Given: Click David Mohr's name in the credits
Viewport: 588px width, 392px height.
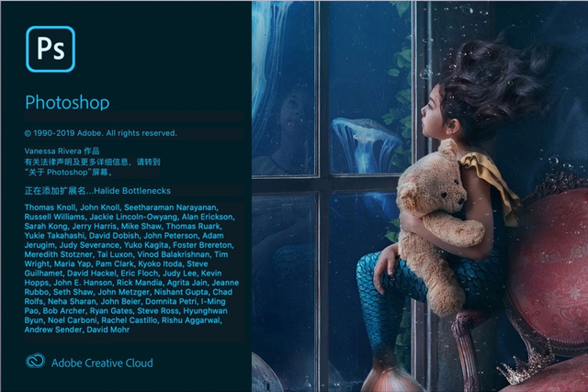Looking at the screenshot, I should [x=108, y=330].
